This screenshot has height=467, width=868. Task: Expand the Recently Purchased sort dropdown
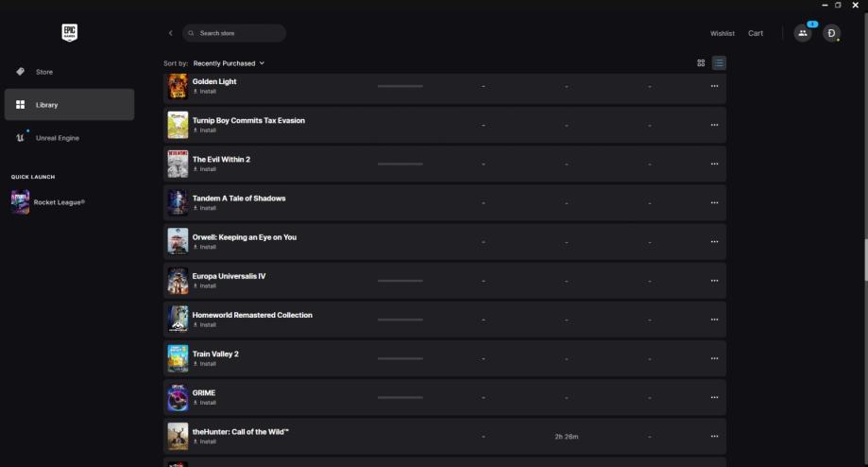[x=229, y=63]
